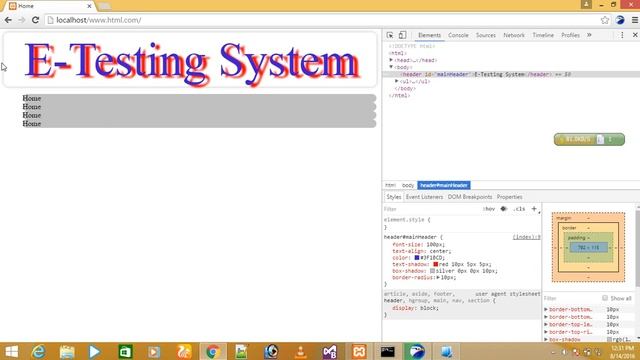640x360 pixels.
Task: Open command prompt window from taskbar
Action: (x=387, y=351)
